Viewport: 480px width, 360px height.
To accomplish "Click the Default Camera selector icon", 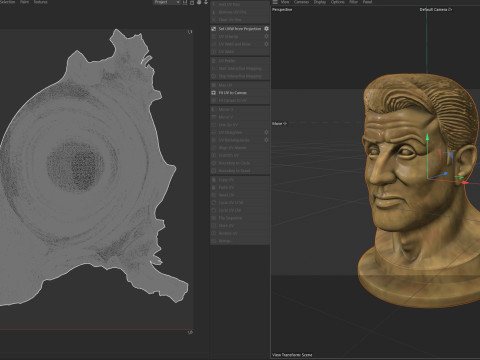I will point(450,10).
